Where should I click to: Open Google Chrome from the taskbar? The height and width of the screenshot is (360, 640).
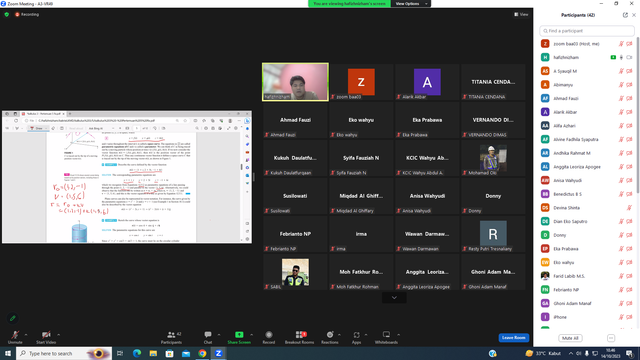tap(202, 353)
